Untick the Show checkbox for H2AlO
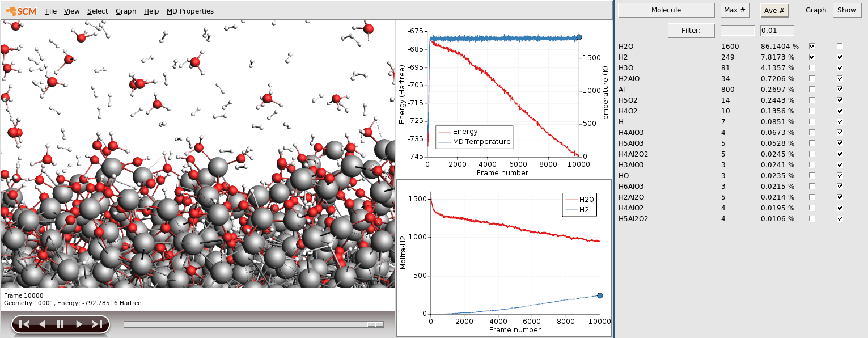The width and height of the screenshot is (868, 338). click(840, 79)
